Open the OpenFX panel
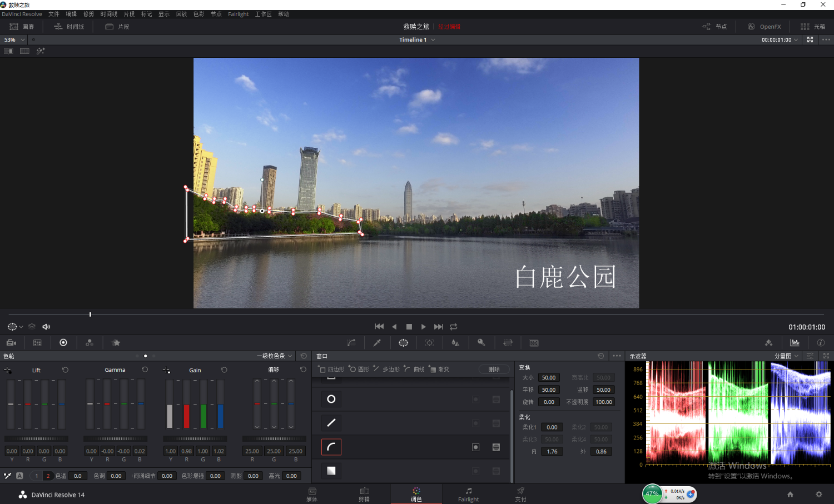Viewport: 834px width, 504px height. coord(765,27)
